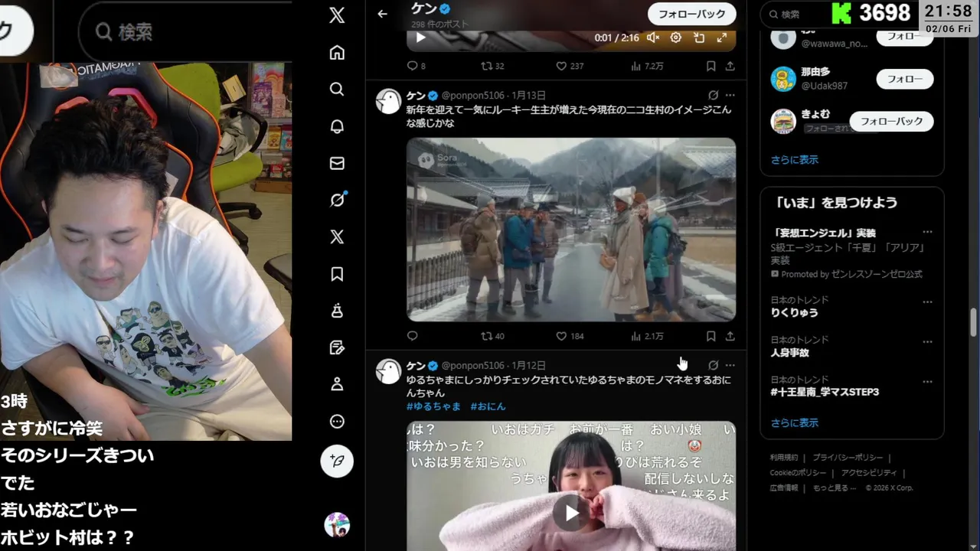Viewport: 980px width, 551px height.
Task: Repost the post with 40 reposts
Action: 492,336
